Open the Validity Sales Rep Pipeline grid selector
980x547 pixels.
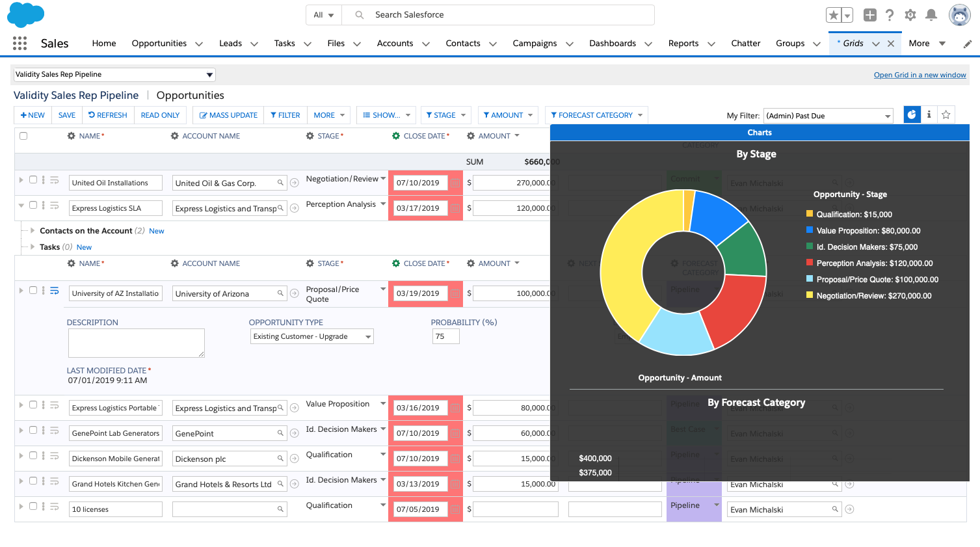tap(114, 75)
